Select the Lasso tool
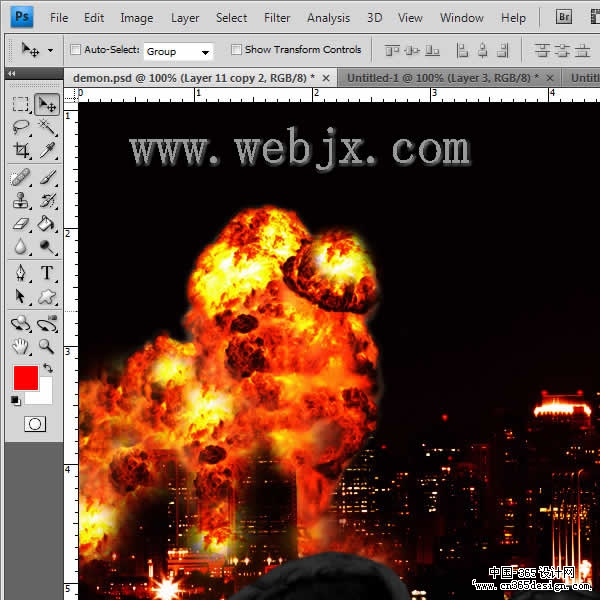 (20, 127)
